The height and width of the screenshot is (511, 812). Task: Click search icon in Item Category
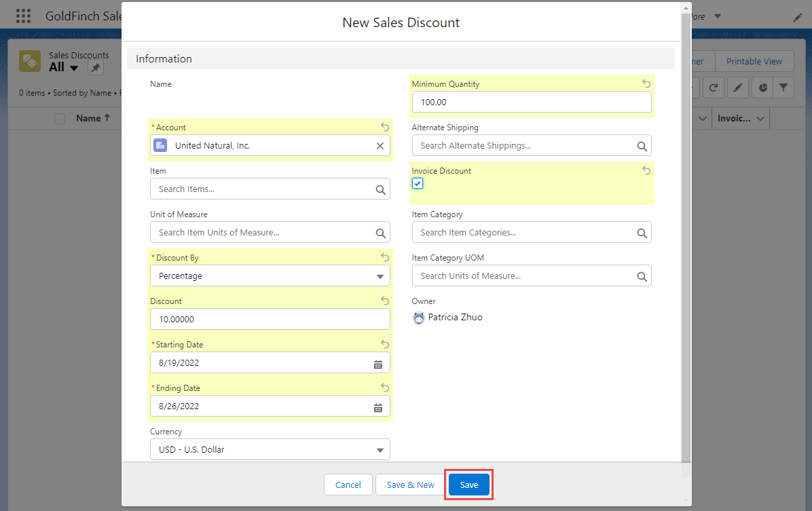(642, 233)
